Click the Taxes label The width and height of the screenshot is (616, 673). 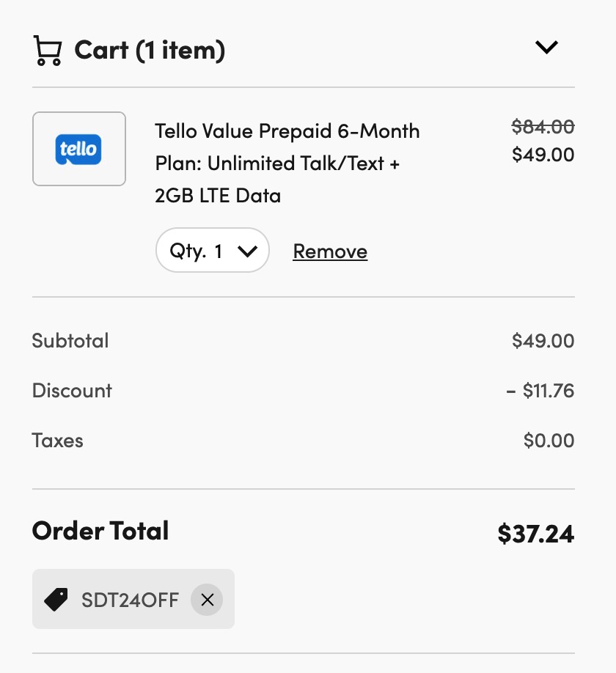click(58, 441)
